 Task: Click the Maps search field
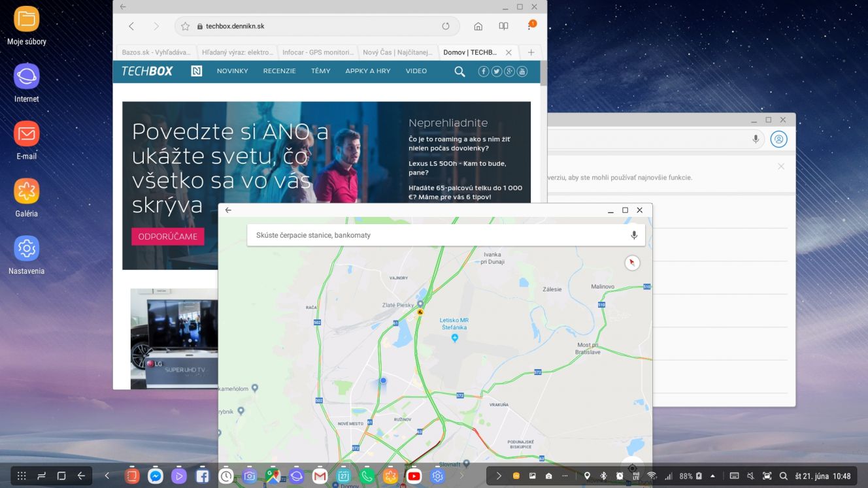(446, 235)
